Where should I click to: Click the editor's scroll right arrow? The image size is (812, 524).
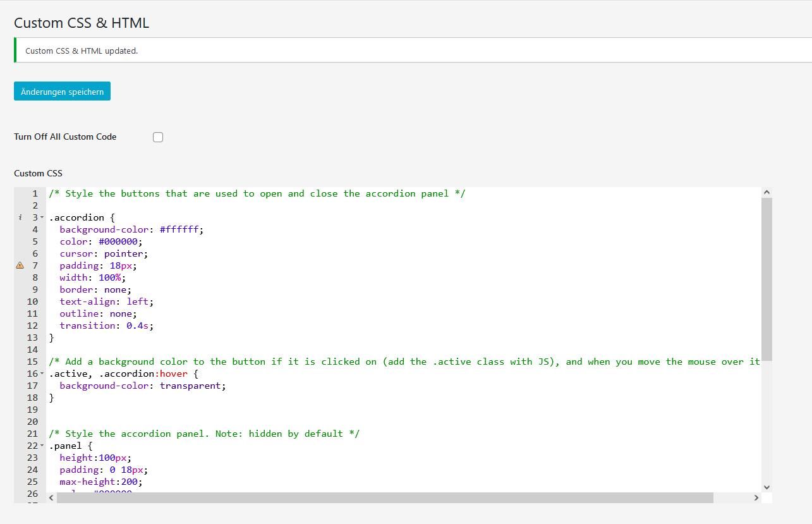[756, 497]
